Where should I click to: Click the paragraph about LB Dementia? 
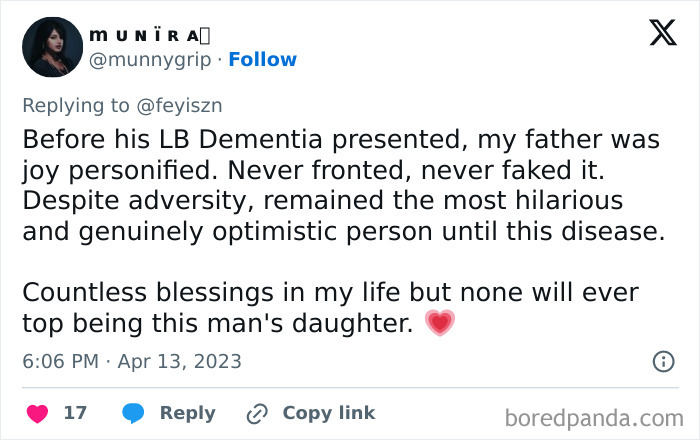[x=340, y=185]
